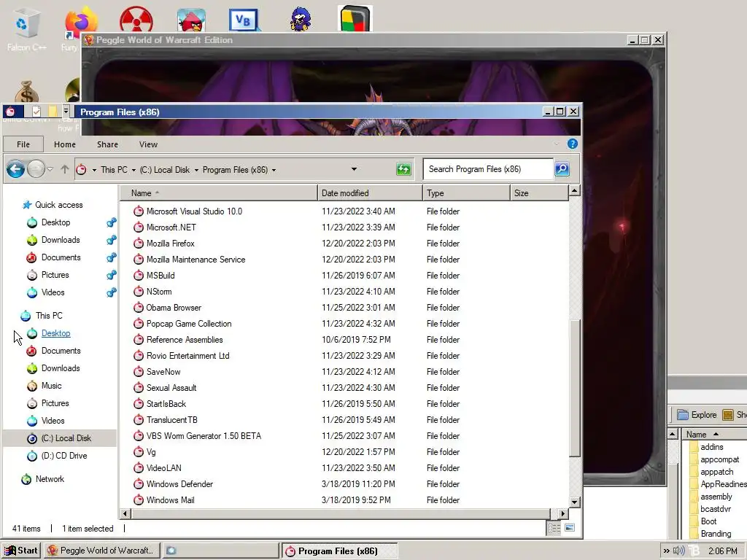
Task: Click in Search Program Files box
Action: tap(488, 169)
